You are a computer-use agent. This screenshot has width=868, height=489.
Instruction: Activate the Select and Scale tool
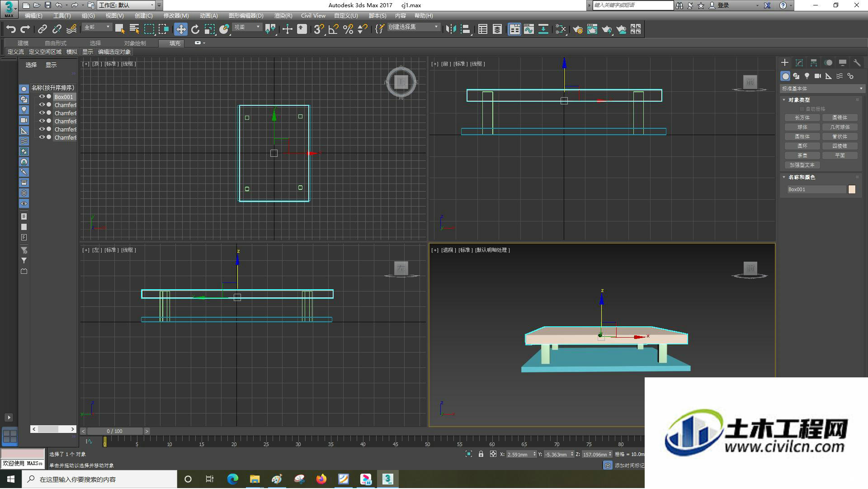(209, 29)
